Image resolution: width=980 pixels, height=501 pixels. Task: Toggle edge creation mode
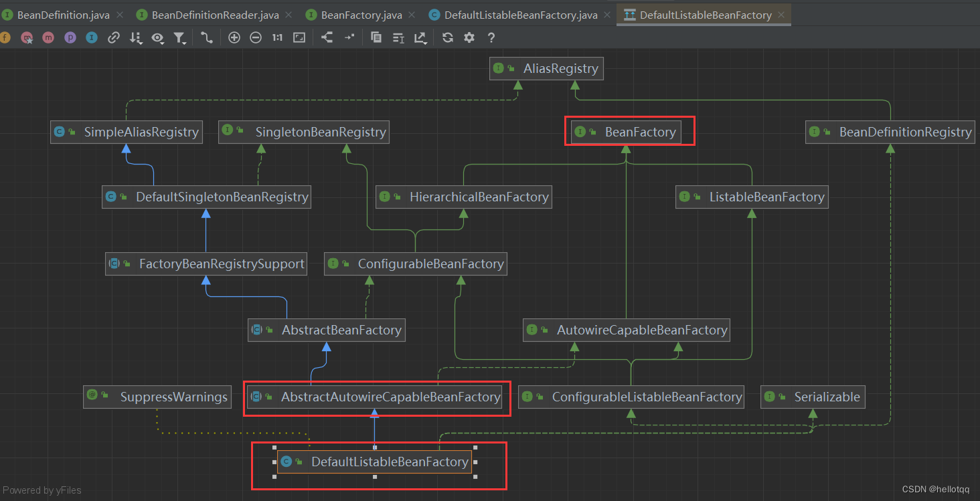click(x=207, y=38)
